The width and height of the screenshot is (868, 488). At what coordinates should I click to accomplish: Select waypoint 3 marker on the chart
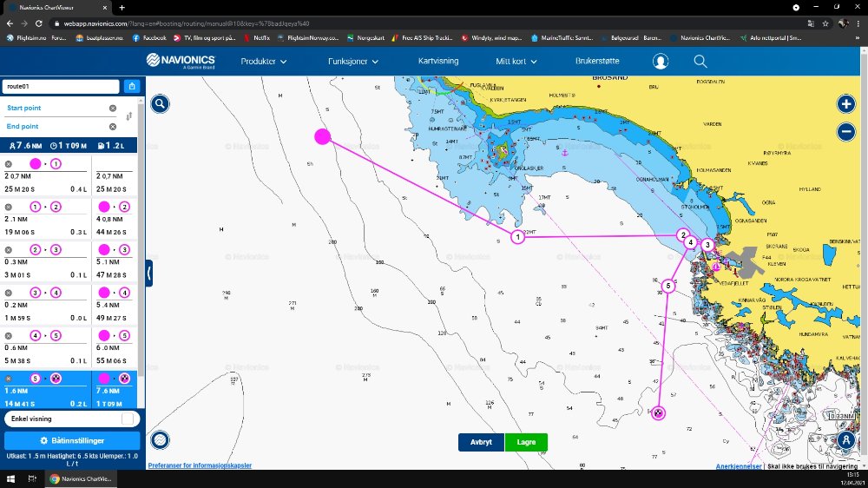click(x=707, y=244)
